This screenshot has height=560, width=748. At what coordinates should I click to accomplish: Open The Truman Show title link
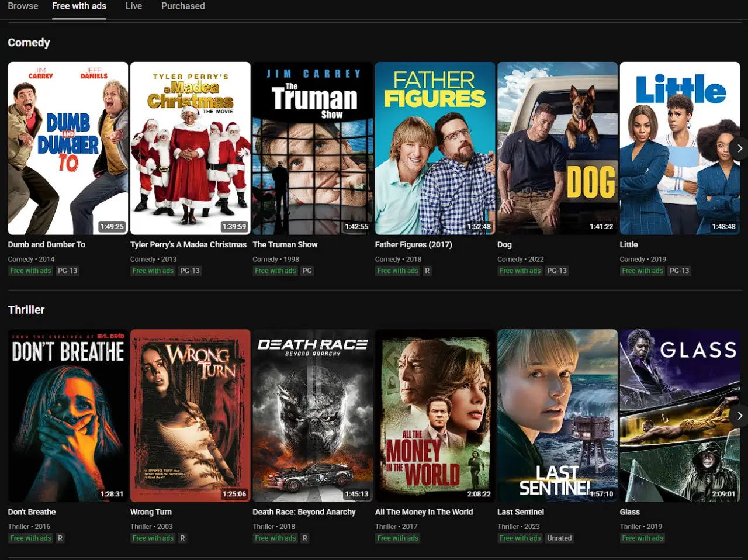[285, 244]
